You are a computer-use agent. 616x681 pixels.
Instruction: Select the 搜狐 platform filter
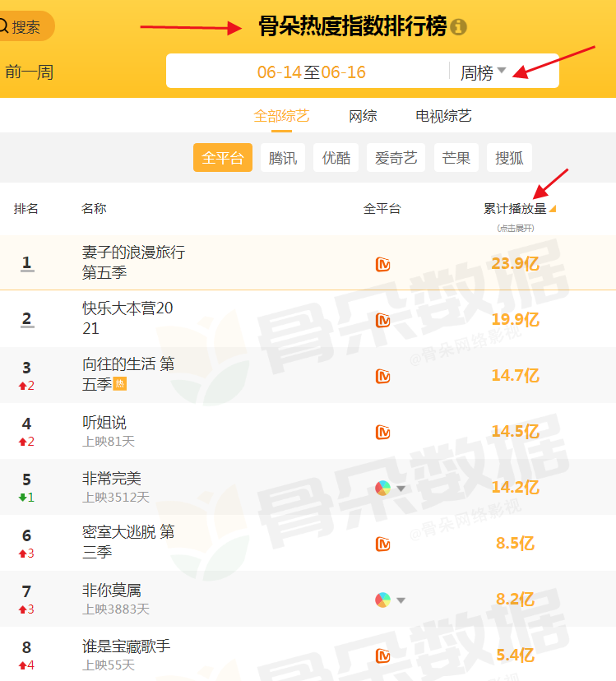coord(509,157)
